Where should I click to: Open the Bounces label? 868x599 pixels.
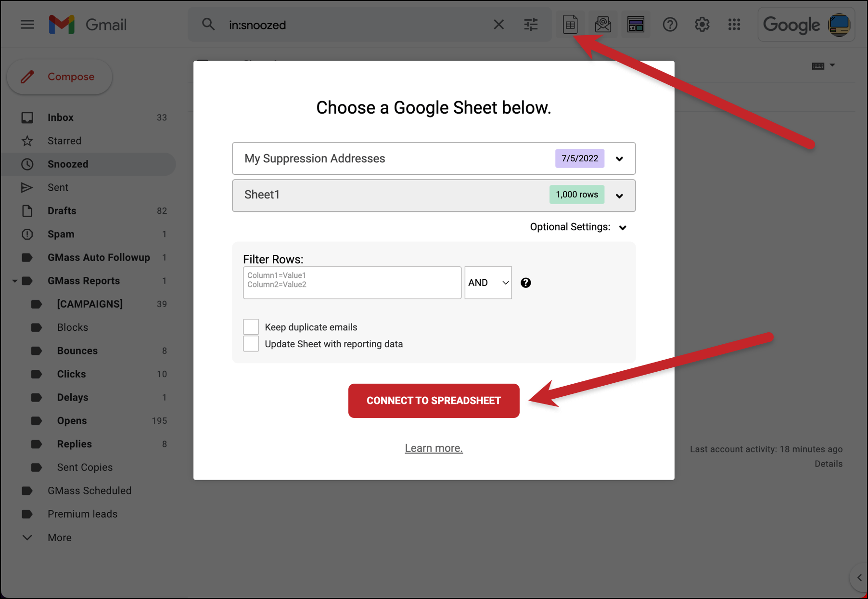[x=89, y=351]
